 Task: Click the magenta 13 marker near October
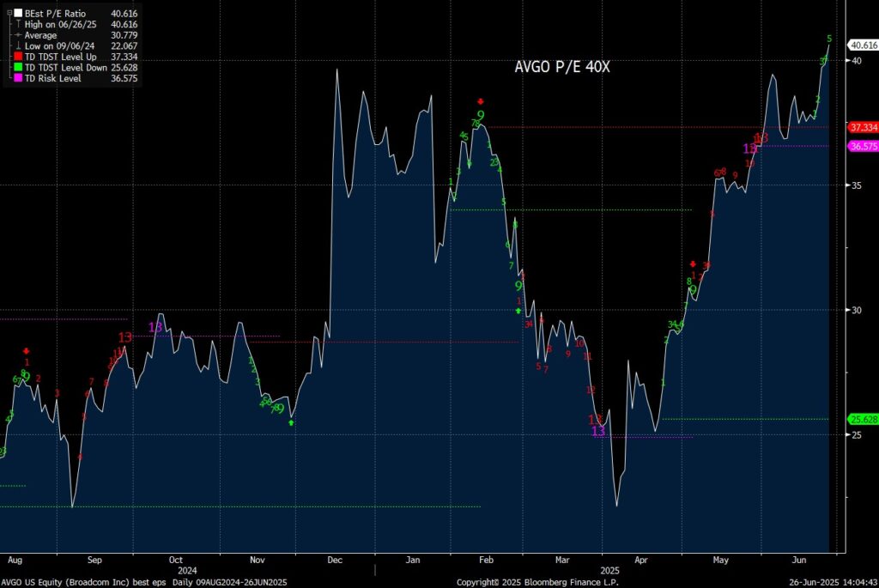point(155,327)
